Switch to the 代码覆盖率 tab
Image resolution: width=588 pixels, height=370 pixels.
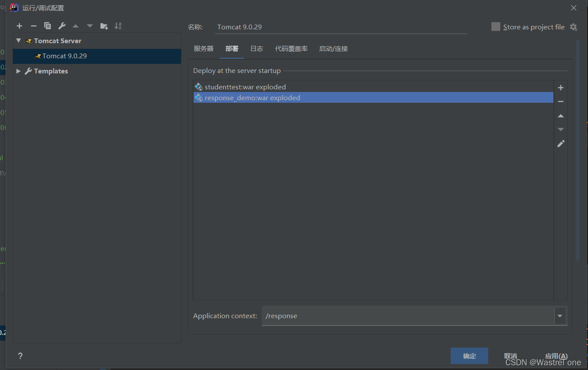pos(291,49)
